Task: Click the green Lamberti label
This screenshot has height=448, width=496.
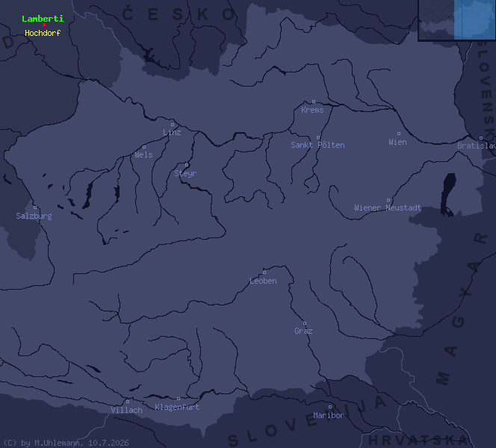Action: (43, 19)
